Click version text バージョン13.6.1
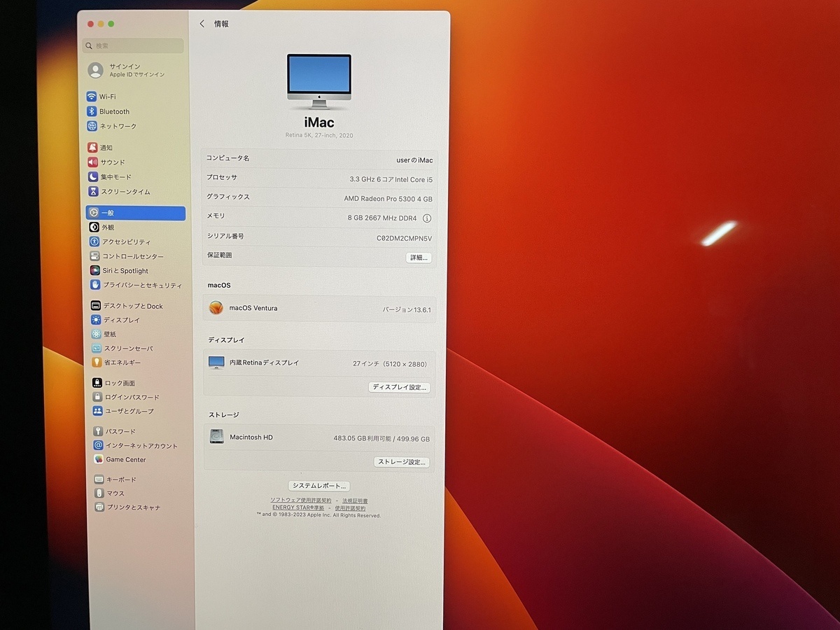 pyautogui.click(x=407, y=309)
